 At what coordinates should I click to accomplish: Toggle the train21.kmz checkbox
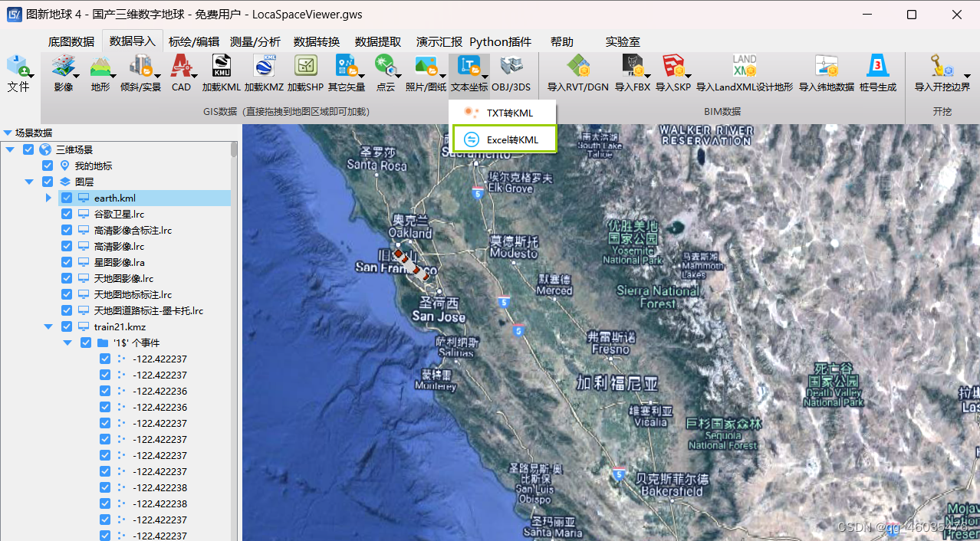click(67, 326)
